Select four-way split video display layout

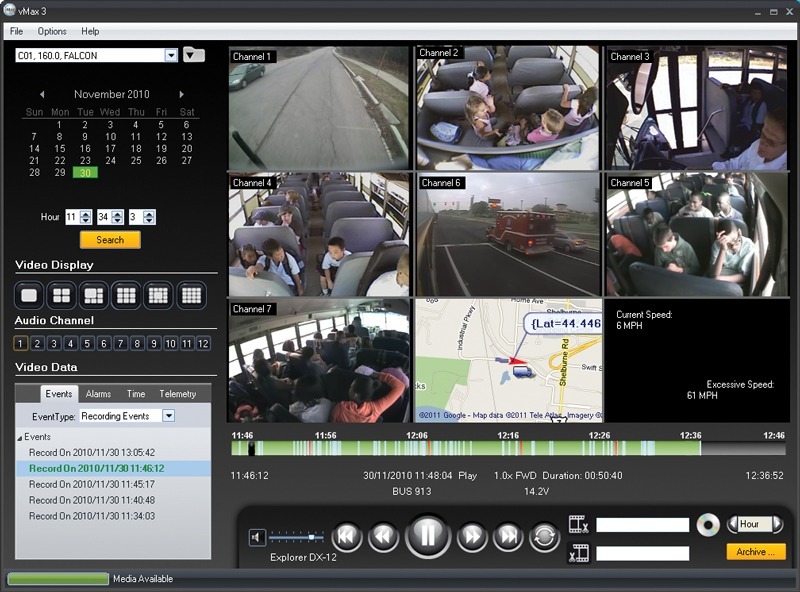61,295
